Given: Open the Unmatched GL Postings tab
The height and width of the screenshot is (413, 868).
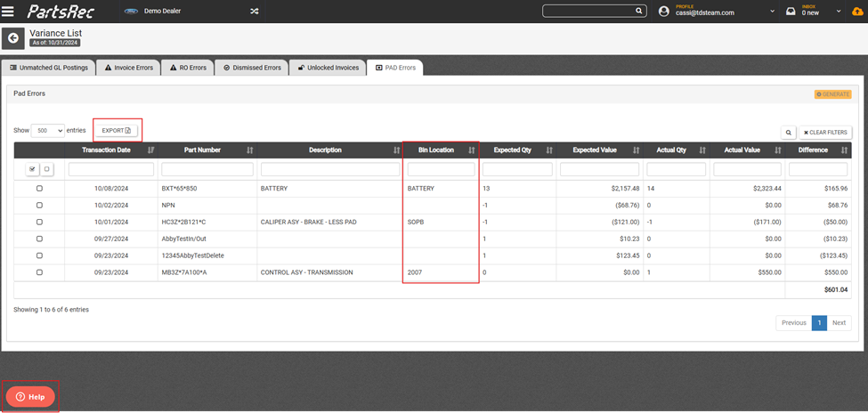Looking at the screenshot, I should 48,68.
